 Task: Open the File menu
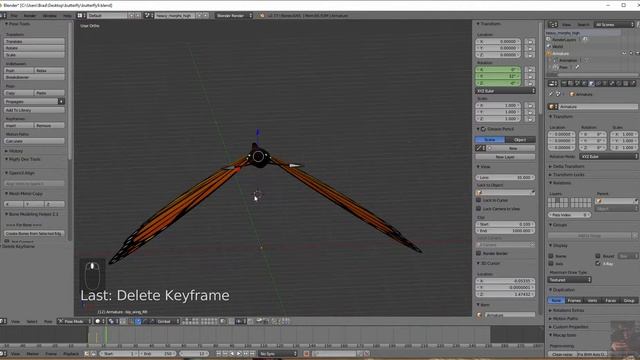(14, 16)
